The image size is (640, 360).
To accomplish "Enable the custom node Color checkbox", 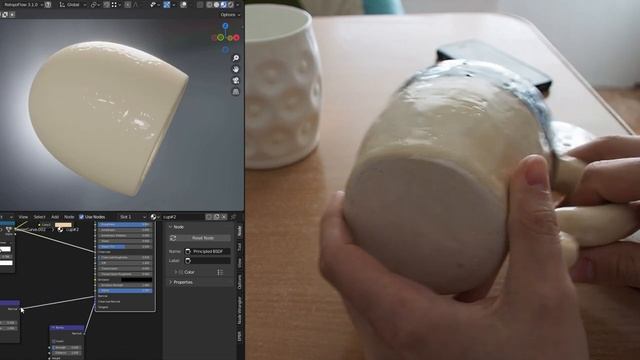I will [181, 272].
